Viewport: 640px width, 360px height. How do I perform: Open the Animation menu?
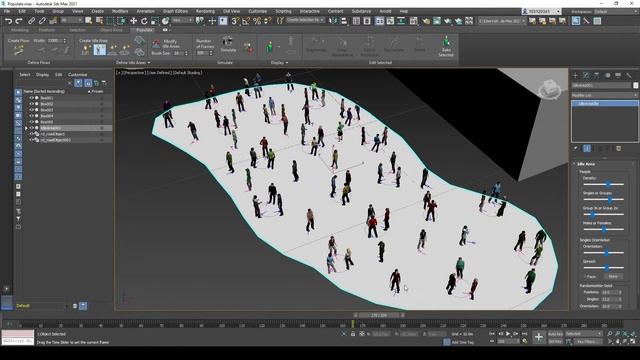pyautogui.click(x=145, y=11)
